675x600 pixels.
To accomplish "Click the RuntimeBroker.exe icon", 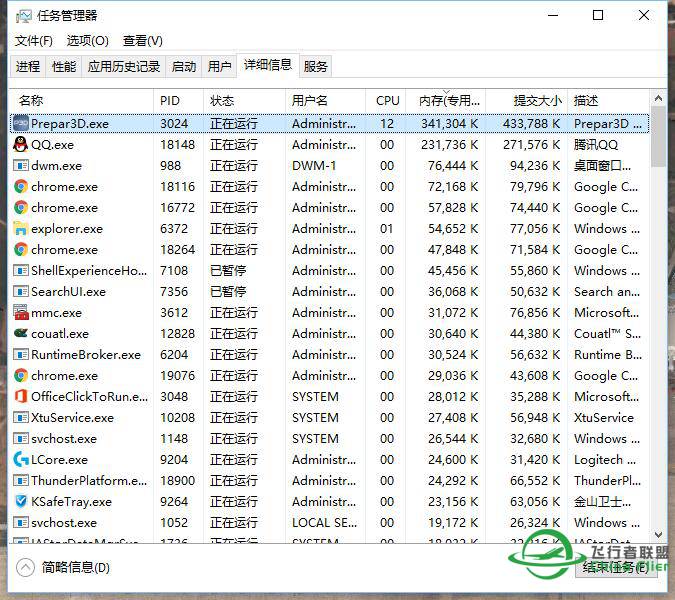I will tap(21, 354).
